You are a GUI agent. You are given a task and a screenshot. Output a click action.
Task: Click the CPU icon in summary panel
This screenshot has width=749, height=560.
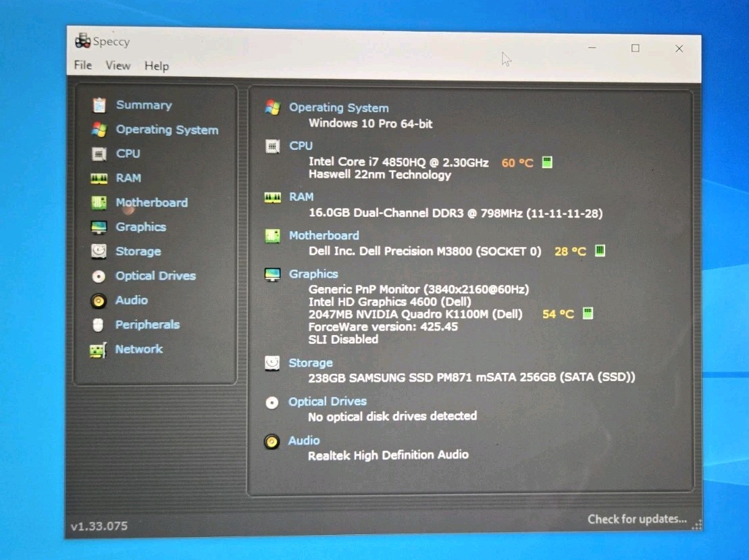(x=272, y=146)
